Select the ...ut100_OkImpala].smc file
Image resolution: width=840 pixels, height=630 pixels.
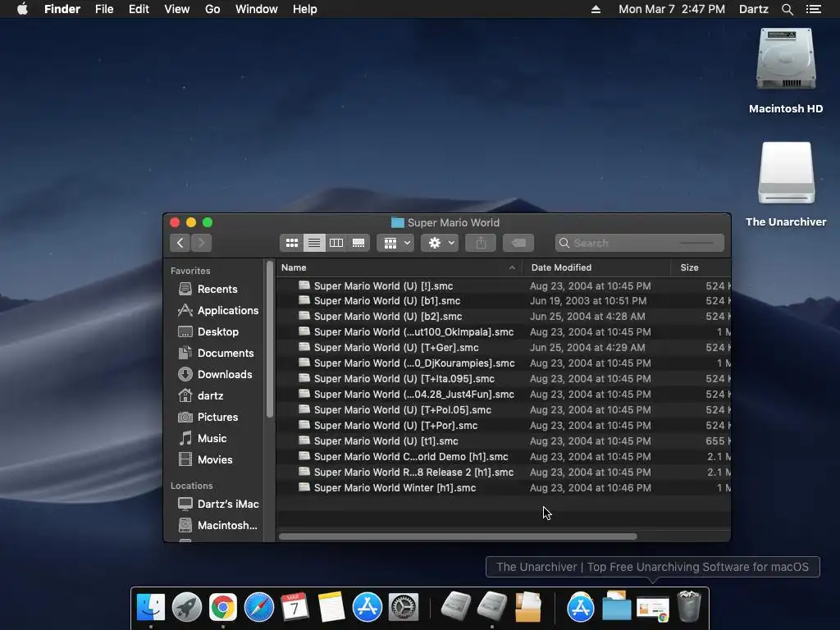click(x=504, y=332)
